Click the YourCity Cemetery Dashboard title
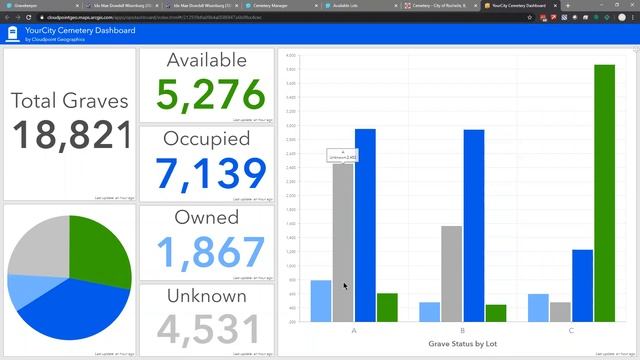 pos(80,31)
